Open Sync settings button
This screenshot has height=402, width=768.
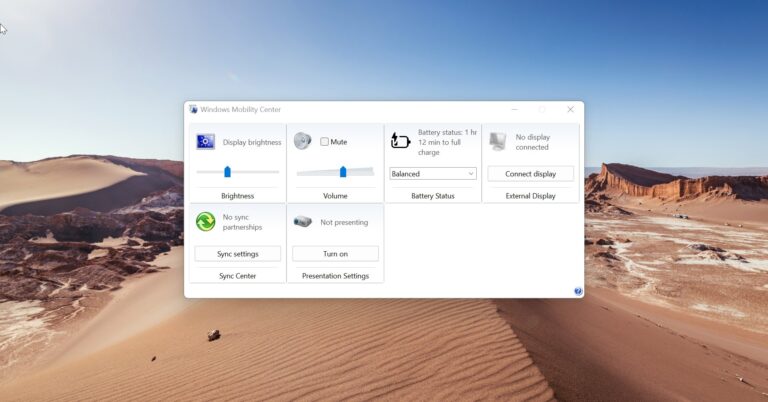[238, 254]
